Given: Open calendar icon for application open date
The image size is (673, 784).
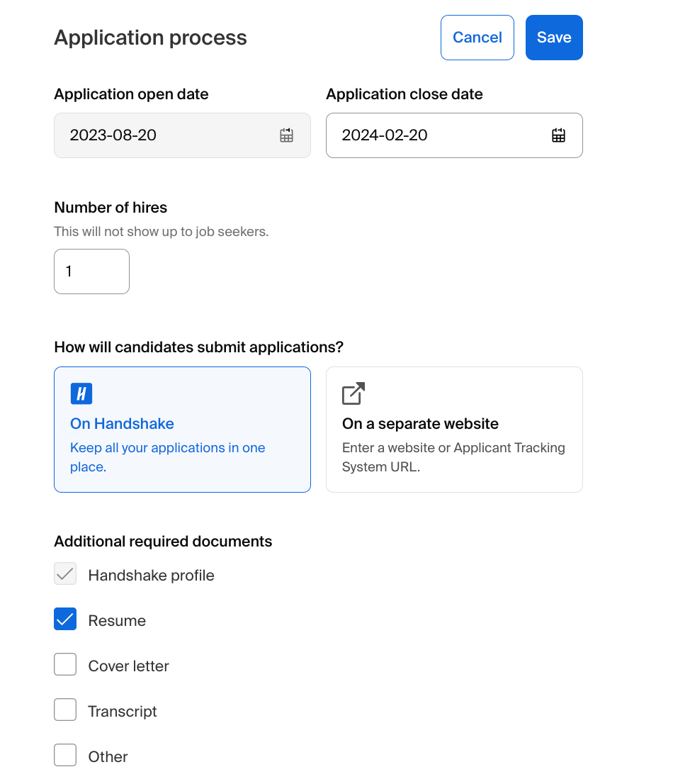Looking at the screenshot, I should tap(286, 135).
